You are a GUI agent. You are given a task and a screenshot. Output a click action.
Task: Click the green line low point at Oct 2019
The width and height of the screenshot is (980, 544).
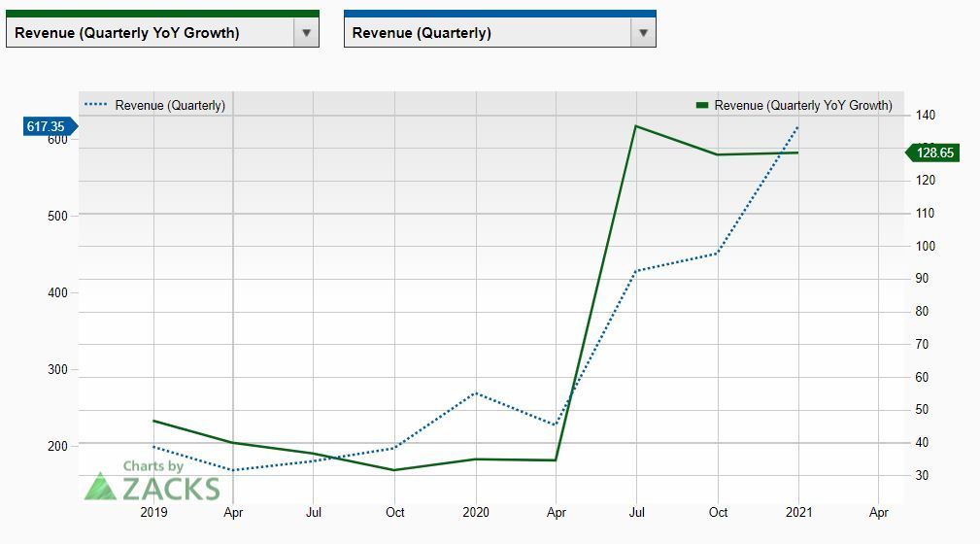point(394,470)
